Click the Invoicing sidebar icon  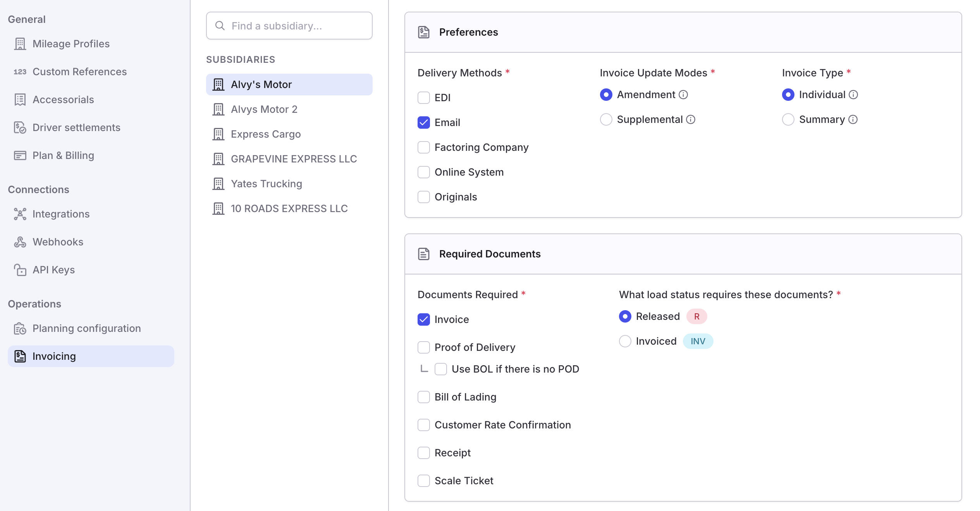[x=20, y=356]
